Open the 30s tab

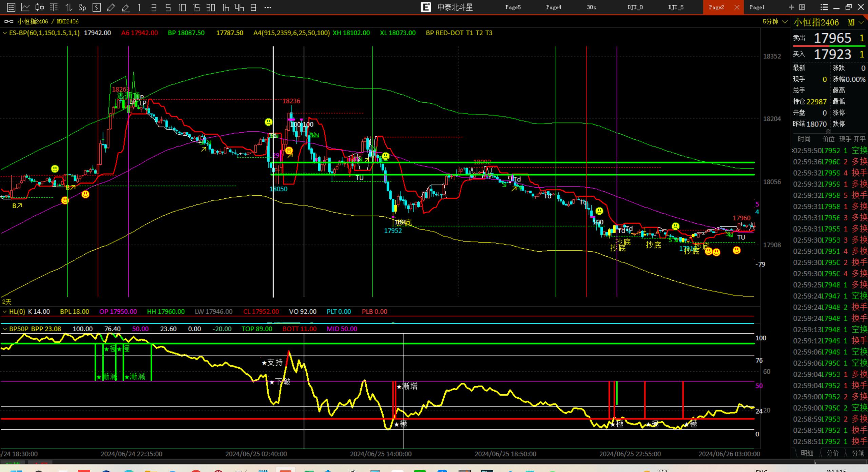(x=591, y=7)
